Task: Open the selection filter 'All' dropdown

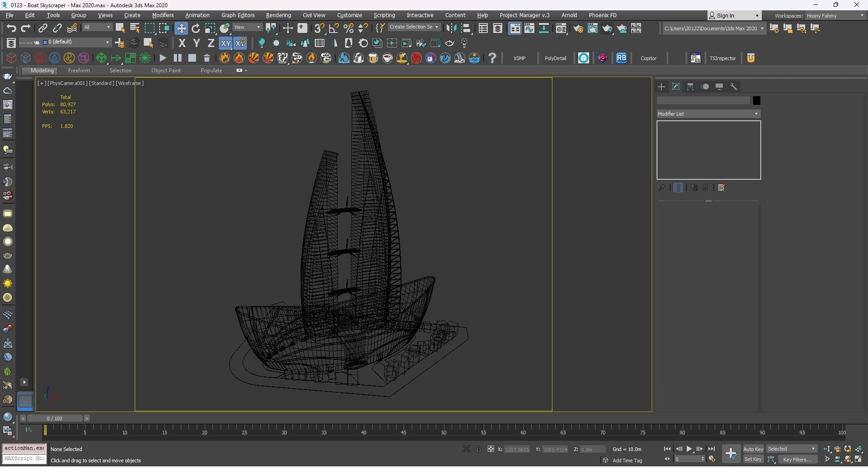Action: click(x=97, y=28)
